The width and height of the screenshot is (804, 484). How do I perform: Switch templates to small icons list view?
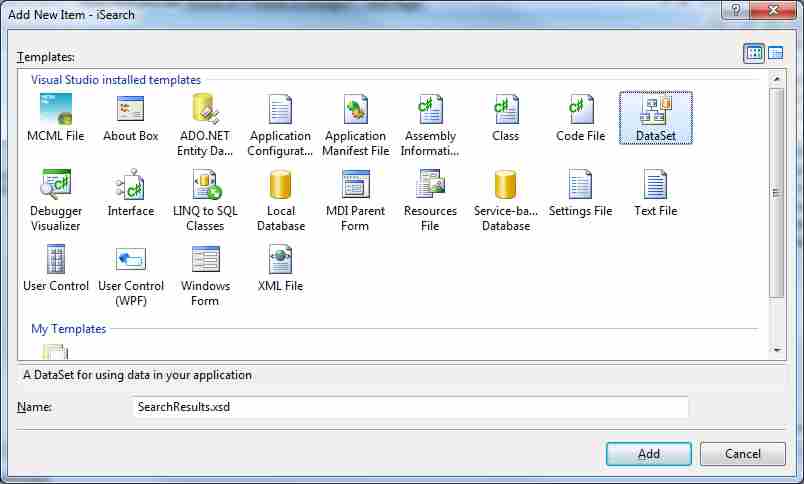click(775, 53)
